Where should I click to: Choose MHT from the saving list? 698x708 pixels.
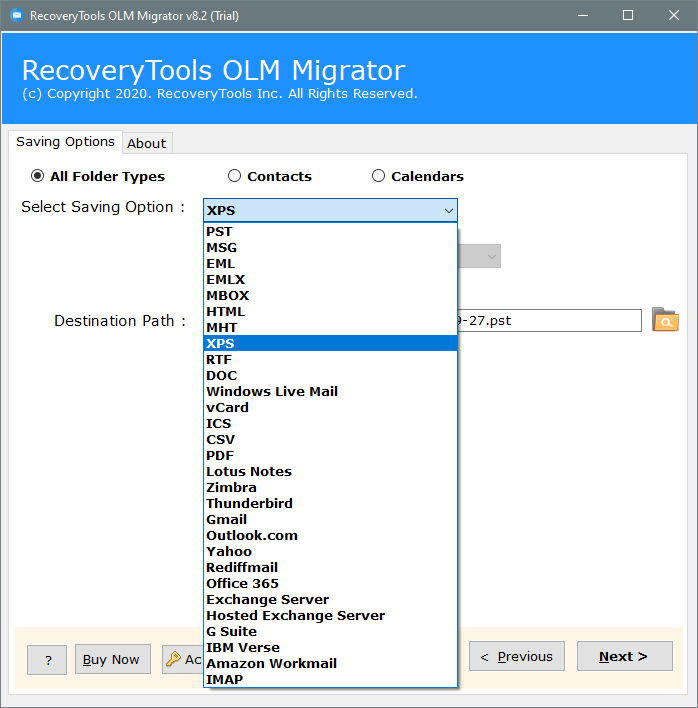(x=330, y=328)
